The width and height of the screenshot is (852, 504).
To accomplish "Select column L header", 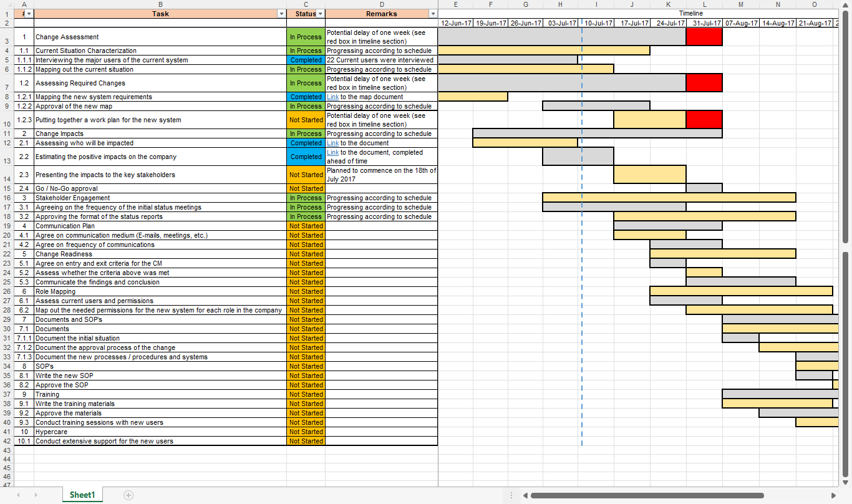I will click(x=704, y=4).
